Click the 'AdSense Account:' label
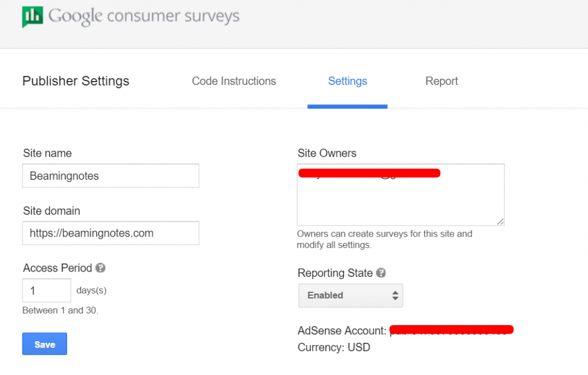588x375 pixels. [x=342, y=330]
